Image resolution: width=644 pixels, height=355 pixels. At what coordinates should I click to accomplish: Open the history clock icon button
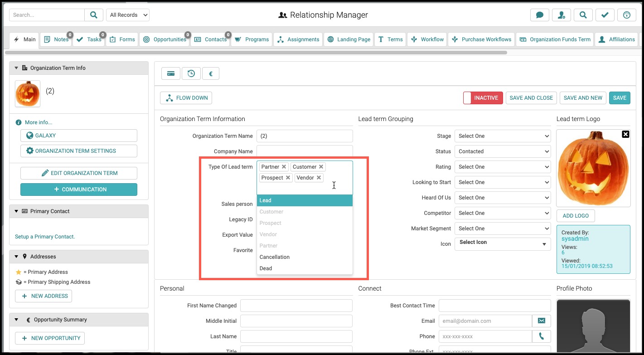(191, 73)
